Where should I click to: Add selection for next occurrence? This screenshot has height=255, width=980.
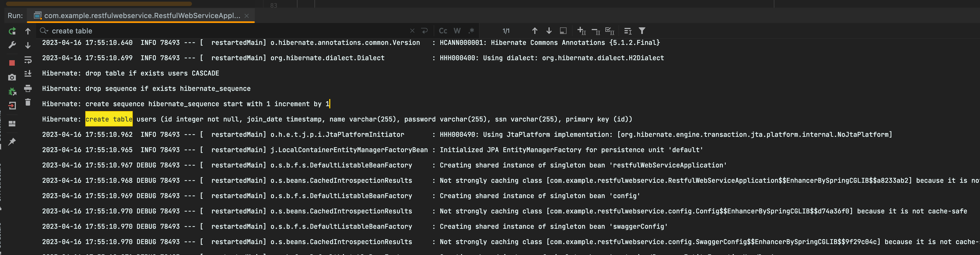[x=581, y=31]
